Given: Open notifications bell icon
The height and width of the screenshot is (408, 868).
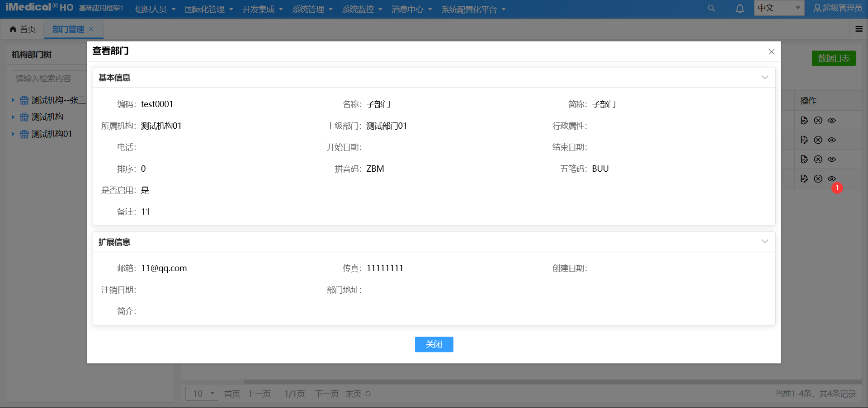Looking at the screenshot, I should click(740, 9).
